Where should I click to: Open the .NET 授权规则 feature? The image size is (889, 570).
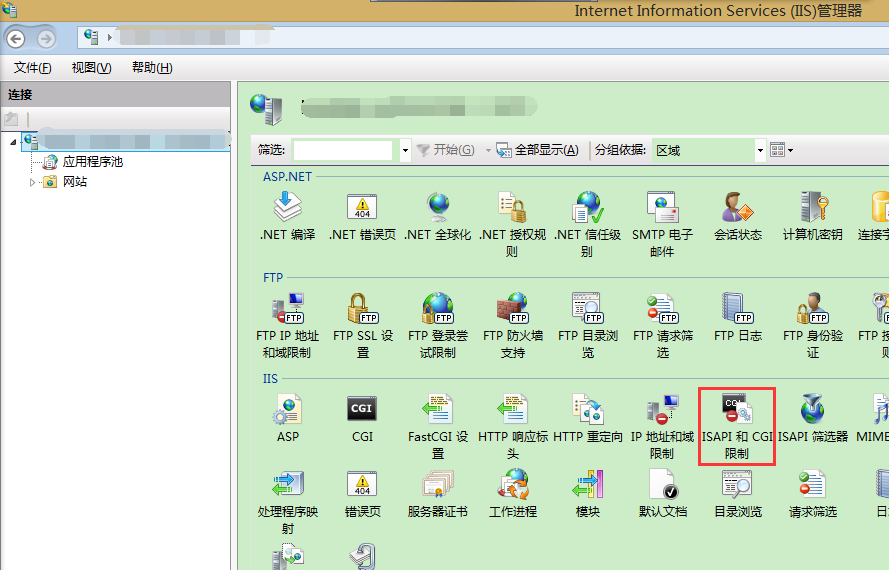point(513,225)
